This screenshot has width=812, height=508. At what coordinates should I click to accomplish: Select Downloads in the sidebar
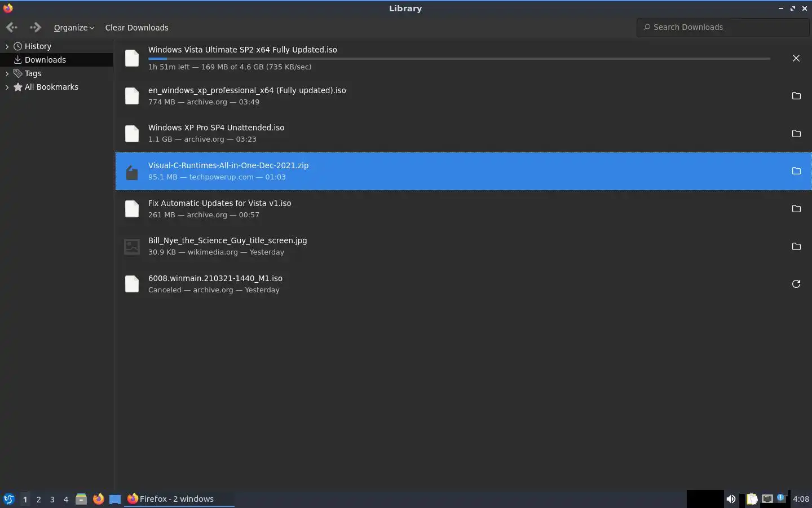click(x=45, y=60)
